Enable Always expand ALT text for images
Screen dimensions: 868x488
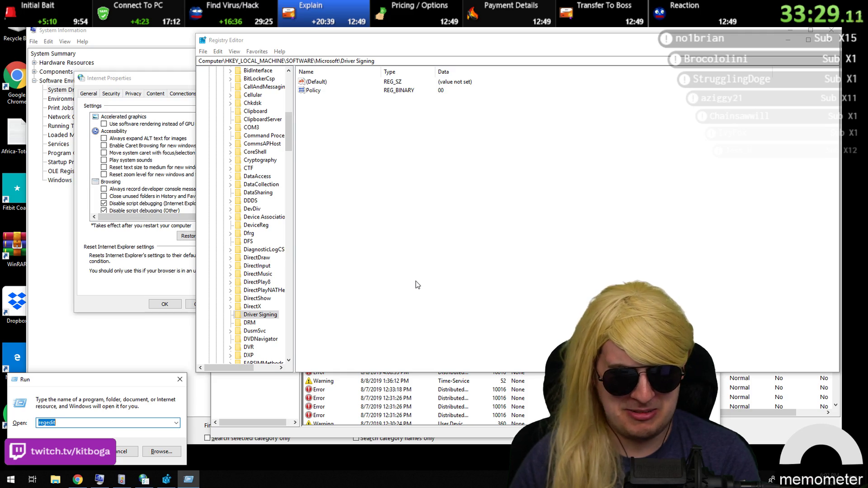pyautogui.click(x=104, y=138)
